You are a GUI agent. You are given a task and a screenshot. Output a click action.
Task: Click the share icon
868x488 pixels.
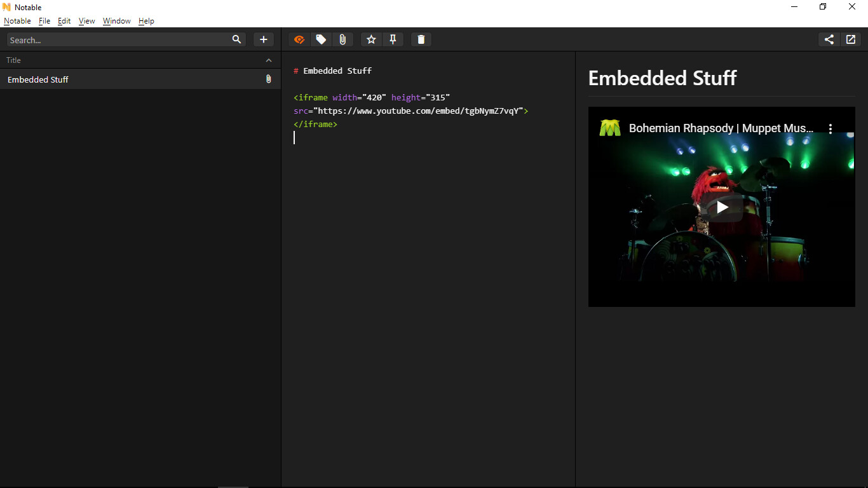click(x=829, y=39)
